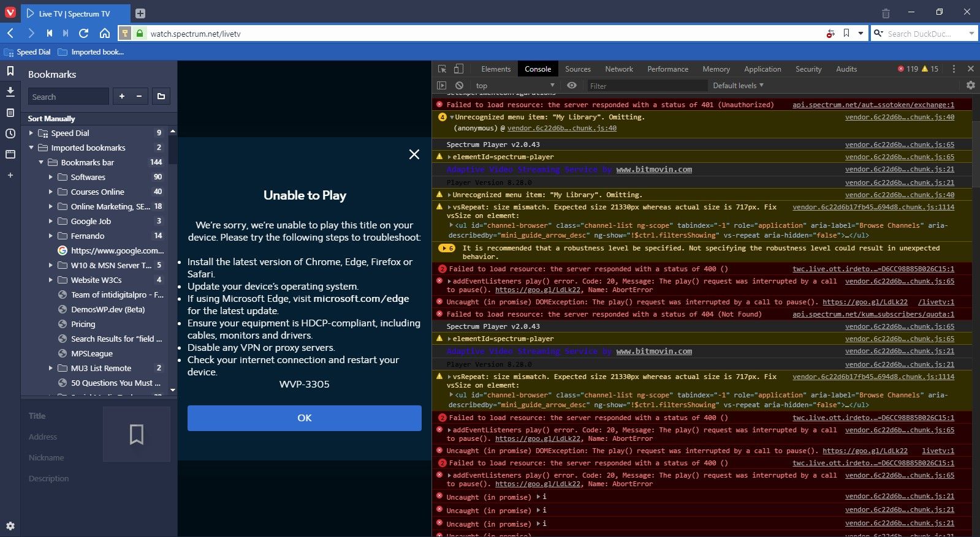980x537 pixels.
Task: Click bookmarks list scroll down arrow
Action: [173, 390]
